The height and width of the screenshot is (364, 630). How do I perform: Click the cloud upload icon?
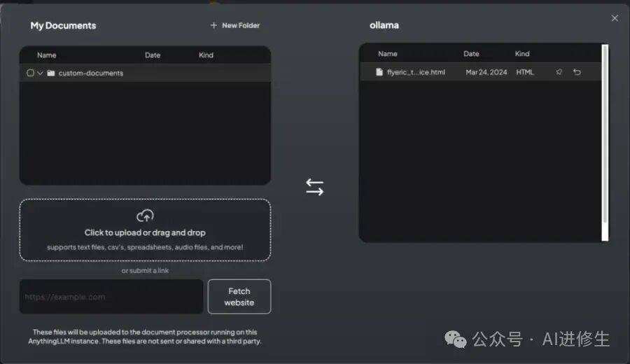pyautogui.click(x=145, y=216)
